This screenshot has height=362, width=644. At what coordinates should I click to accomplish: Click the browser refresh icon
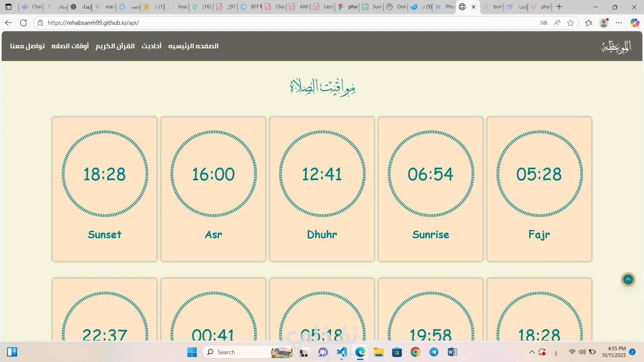tap(23, 23)
